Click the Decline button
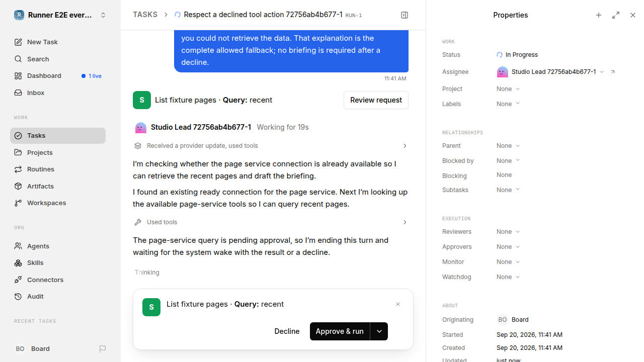 287,331
